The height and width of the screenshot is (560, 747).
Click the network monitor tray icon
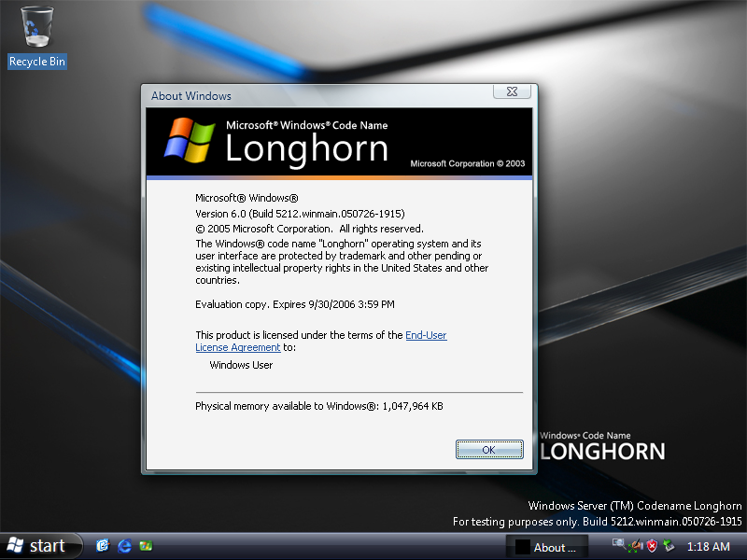[619, 543]
